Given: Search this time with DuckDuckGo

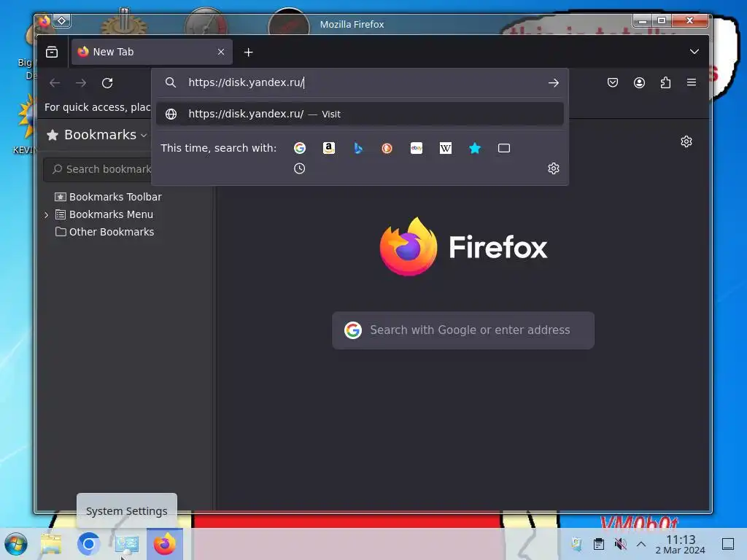Looking at the screenshot, I should coord(387,148).
